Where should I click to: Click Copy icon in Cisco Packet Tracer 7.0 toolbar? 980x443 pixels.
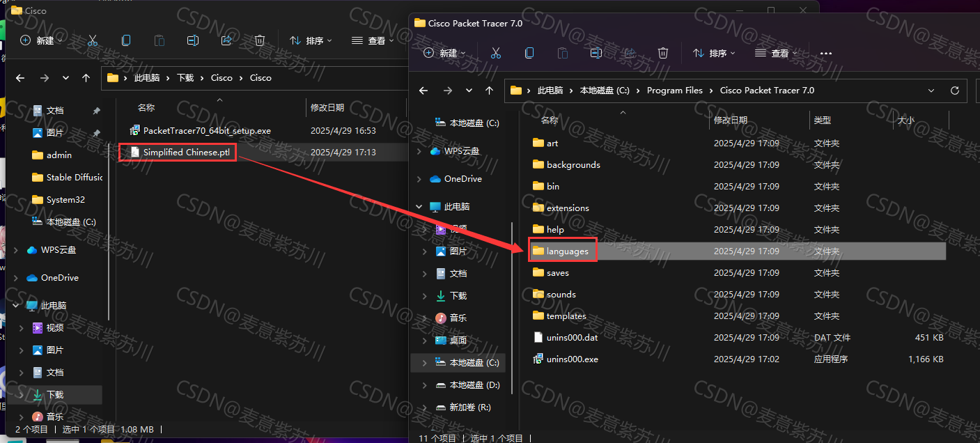pos(529,53)
